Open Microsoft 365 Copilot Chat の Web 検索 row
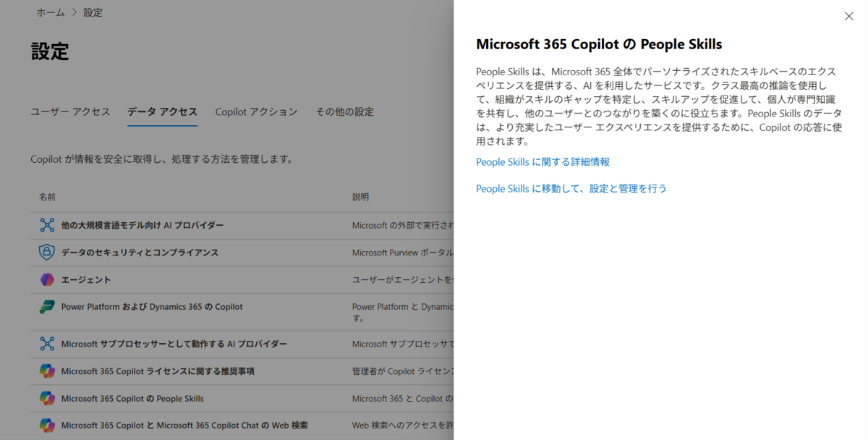 184,426
